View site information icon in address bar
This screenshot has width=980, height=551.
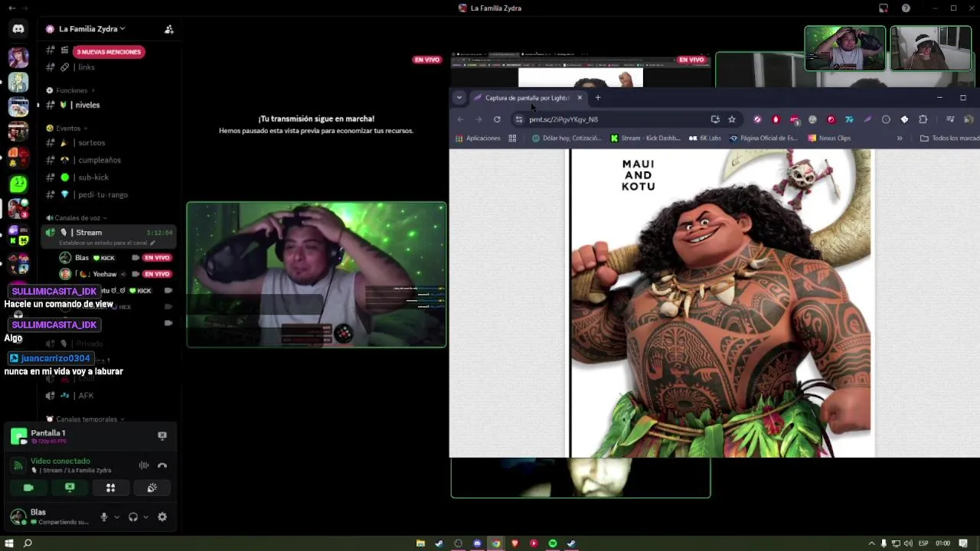(x=519, y=119)
